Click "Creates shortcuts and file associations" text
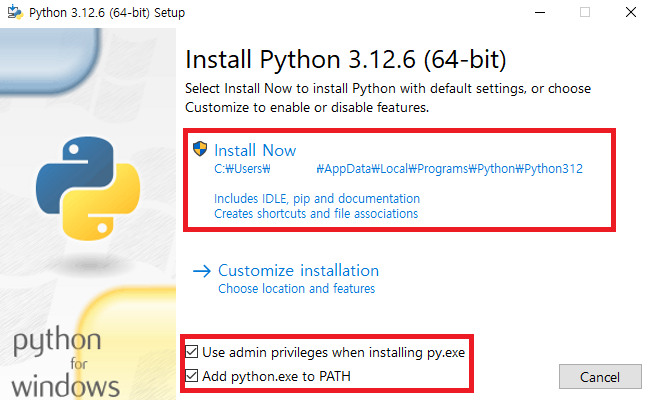 (x=316, y=214)
